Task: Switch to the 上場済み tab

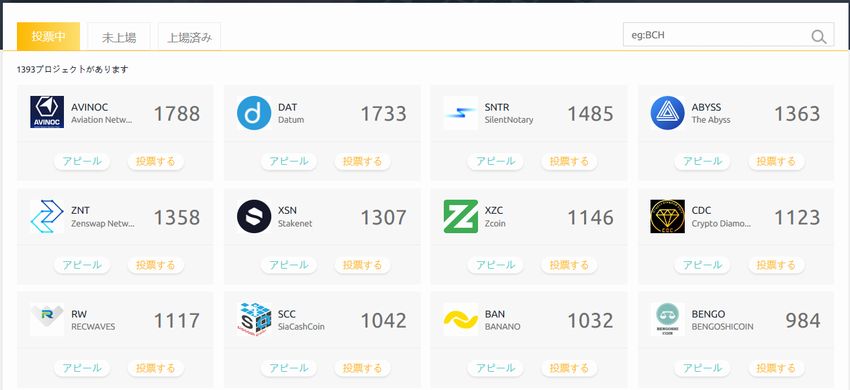Action: pyautogui.click(x=189, y=37)
